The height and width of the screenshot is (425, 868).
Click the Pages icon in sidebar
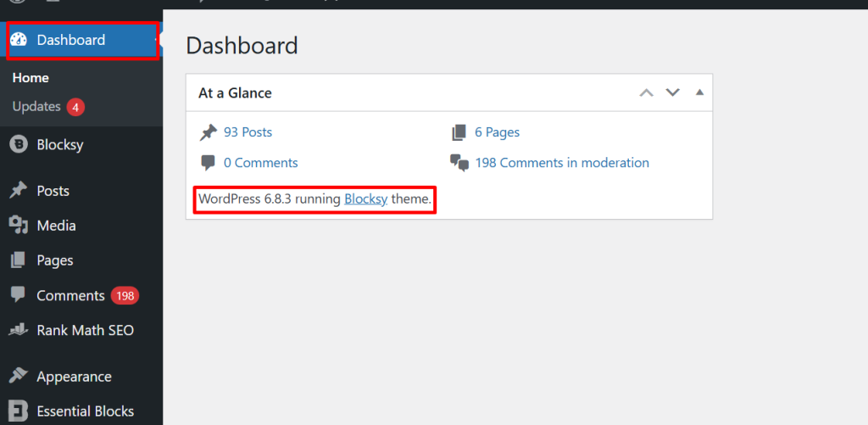19,260
